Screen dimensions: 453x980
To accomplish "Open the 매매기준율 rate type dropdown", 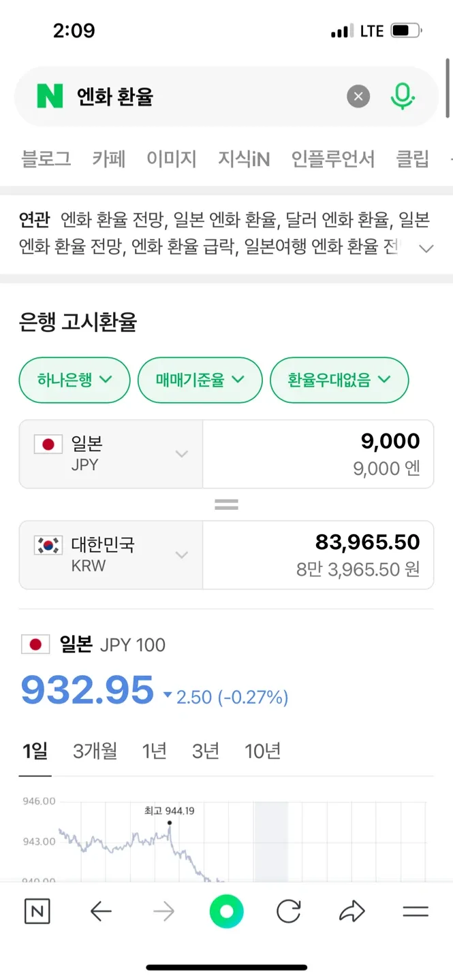I will [x=200, y=380].
